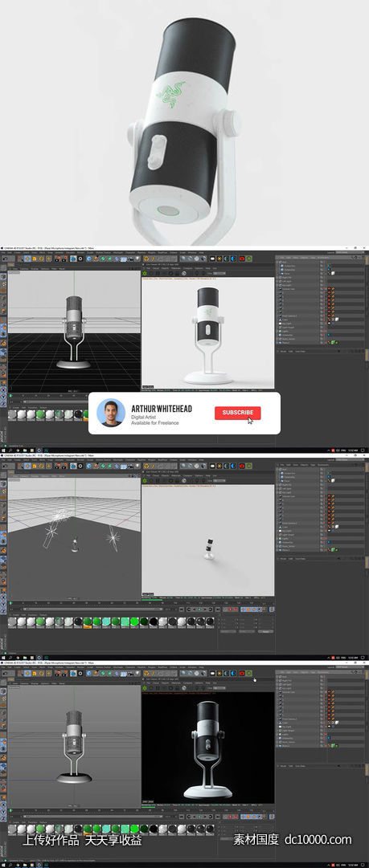The height and width of the screenshot is (868, 369).
Task: Click the microphone render on the black background
Action: pyautogui.click(x=207, y=746)
